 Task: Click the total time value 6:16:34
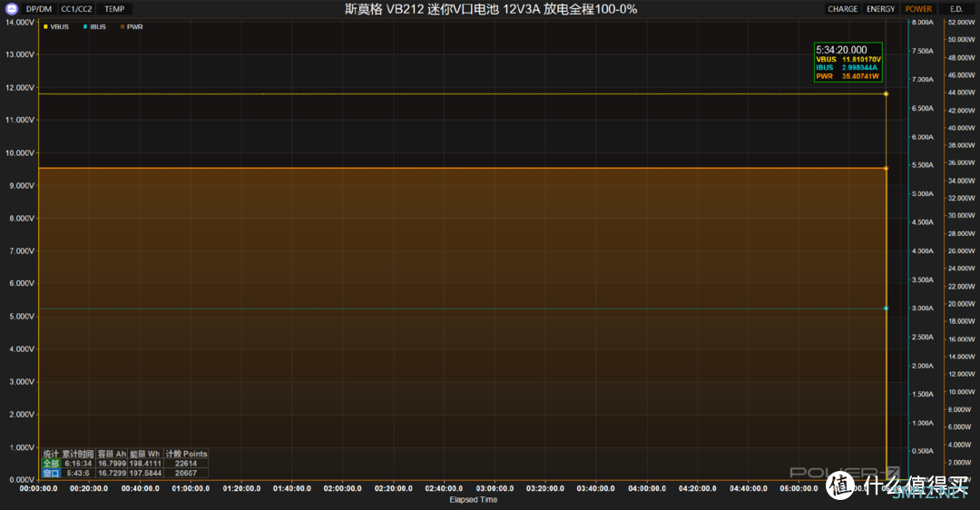78,464
